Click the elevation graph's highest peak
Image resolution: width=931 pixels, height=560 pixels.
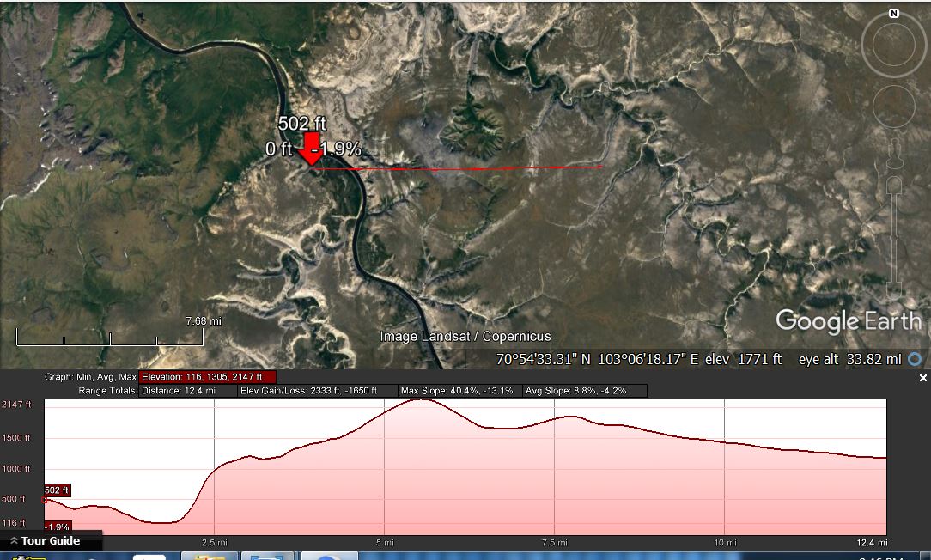tap(422, 400)
